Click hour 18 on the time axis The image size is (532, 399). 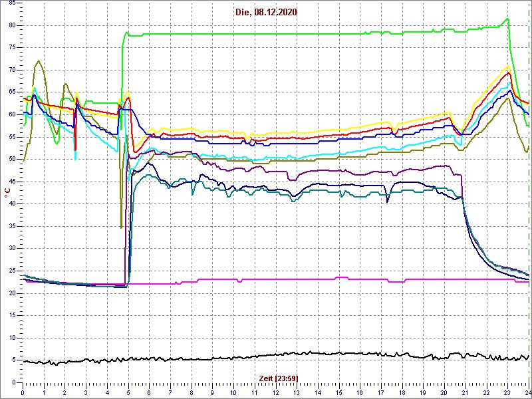tap(402, 392)
